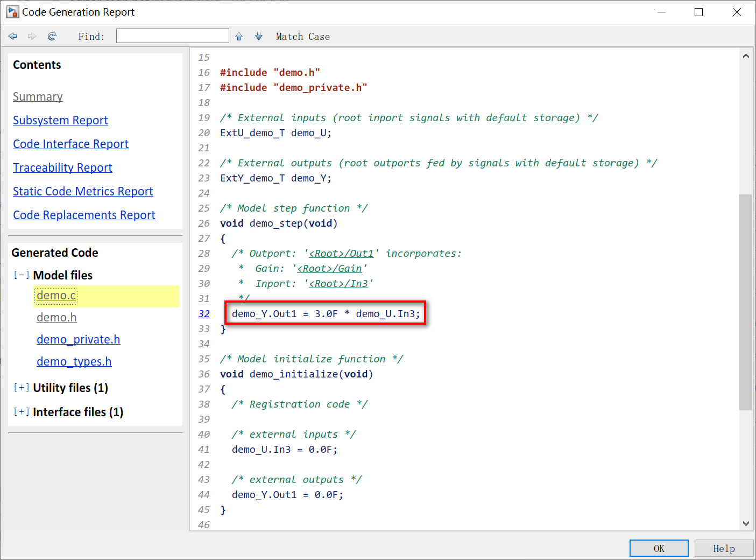Click the Utility files (1) label
Screen dimensions: 756x560
[70, 388]
